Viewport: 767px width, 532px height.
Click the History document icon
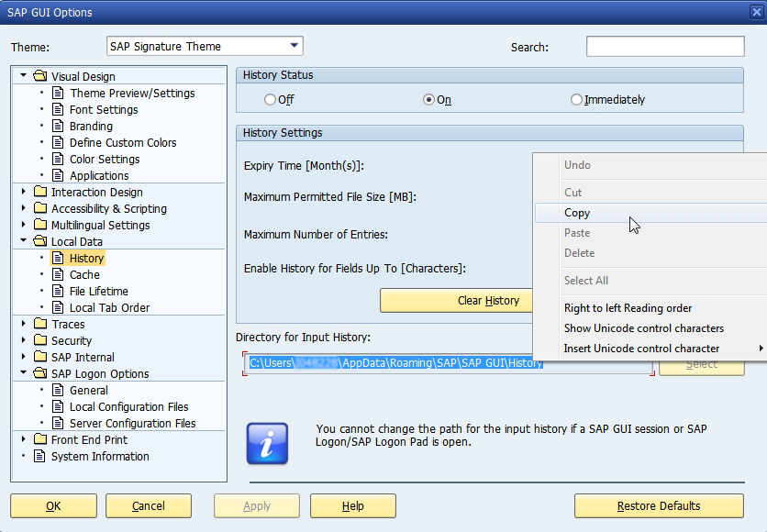point(58,258)
